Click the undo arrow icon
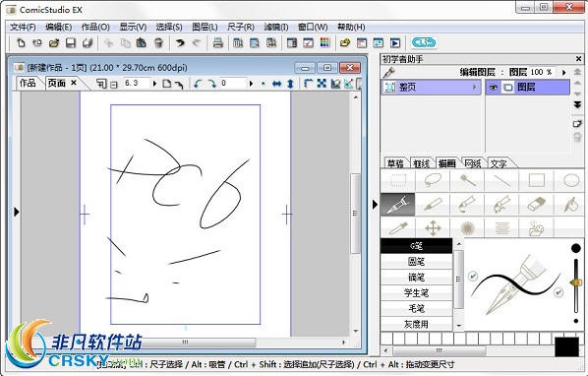 coord(180,42)
